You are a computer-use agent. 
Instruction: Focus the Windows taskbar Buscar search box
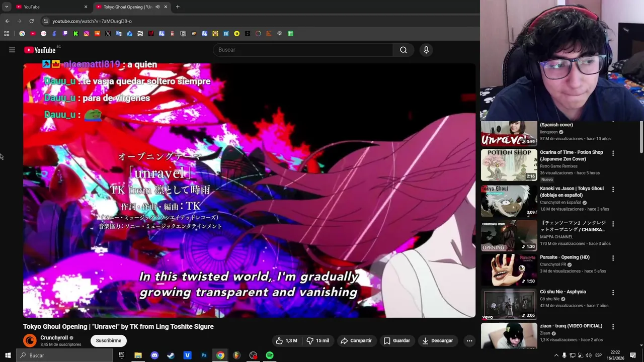pos(64,355)
